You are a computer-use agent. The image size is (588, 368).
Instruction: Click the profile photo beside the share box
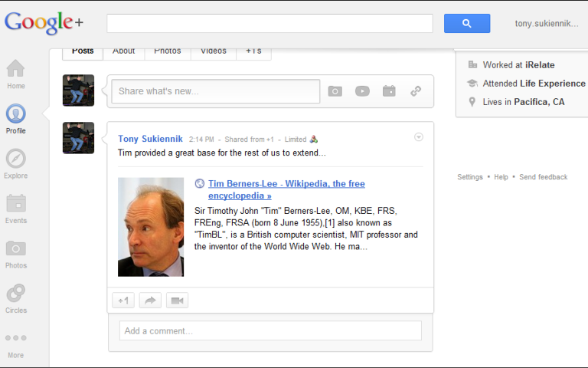(x=78, y=90)
